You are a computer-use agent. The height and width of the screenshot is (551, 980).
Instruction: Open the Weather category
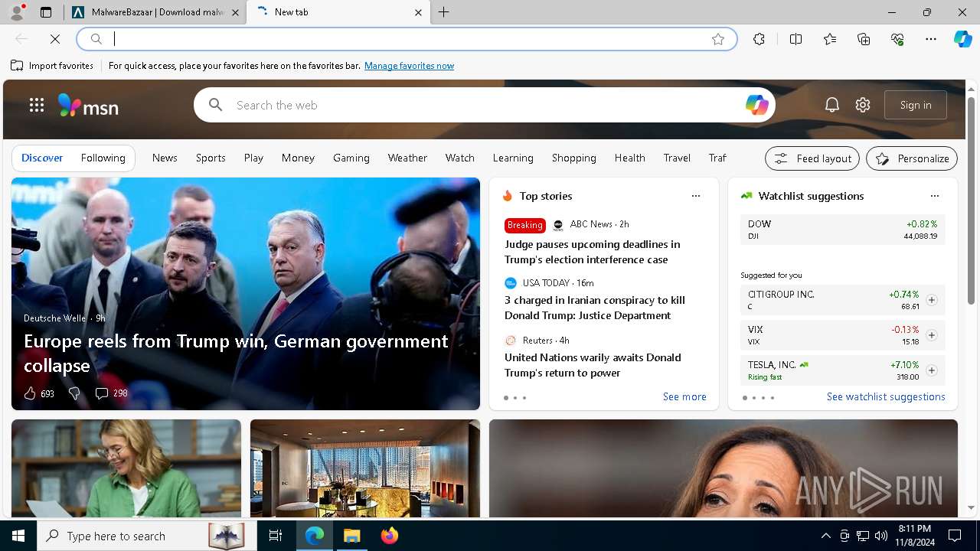pos(407,158)
